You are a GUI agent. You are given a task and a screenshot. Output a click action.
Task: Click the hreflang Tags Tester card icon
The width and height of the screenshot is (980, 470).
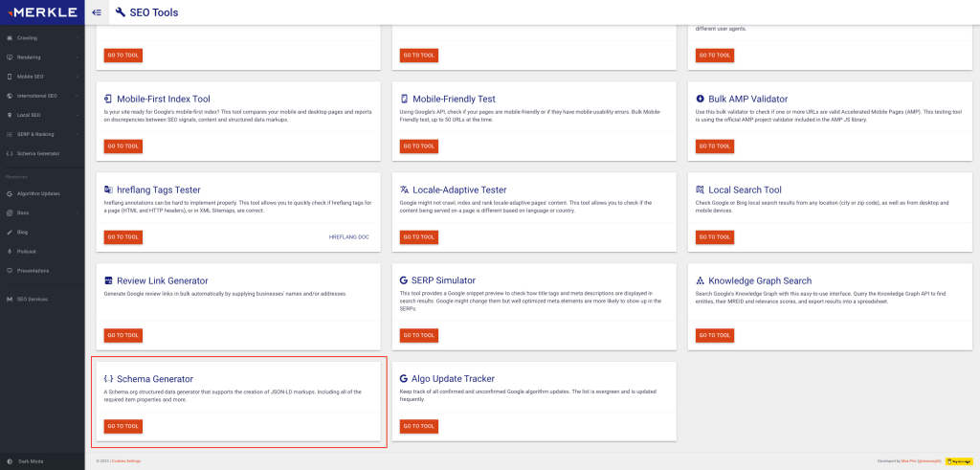[x=108, y=190]
